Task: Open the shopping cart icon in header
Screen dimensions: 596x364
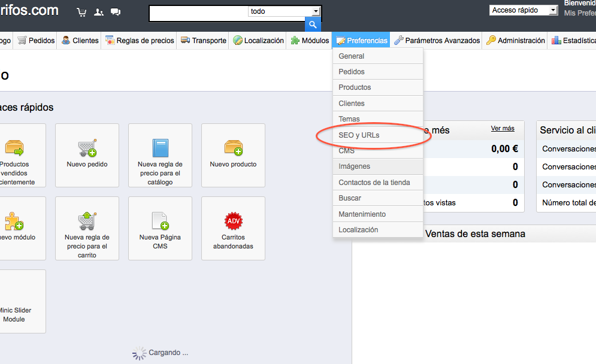Action: tap(81, 12)
